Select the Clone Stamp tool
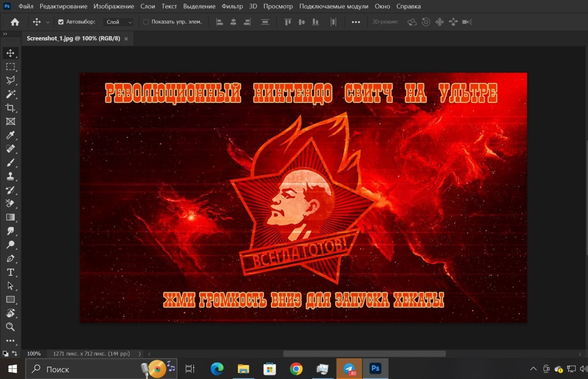This screenshot has width=588, height=379. click(x=10, y=176)
